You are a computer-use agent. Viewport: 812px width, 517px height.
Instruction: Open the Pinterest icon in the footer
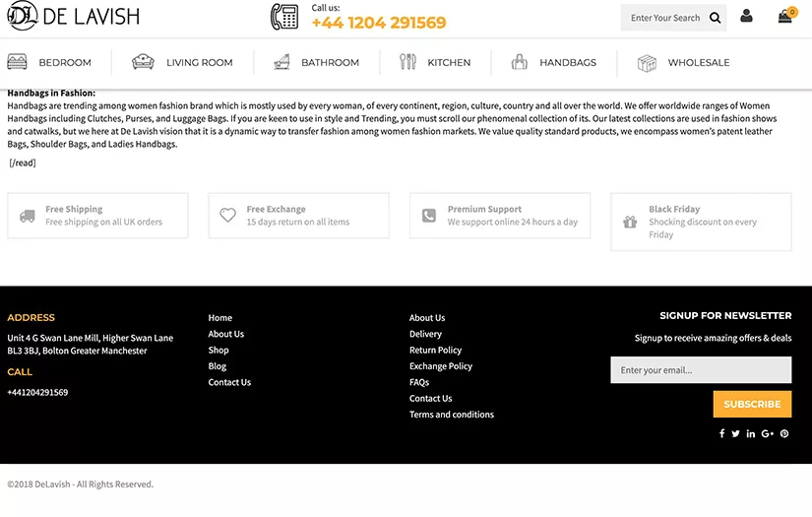(784, 433)
